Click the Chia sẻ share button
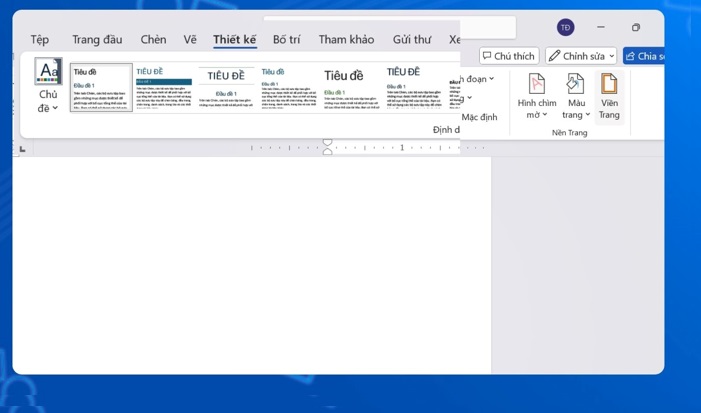 click(x=644, y=56)
